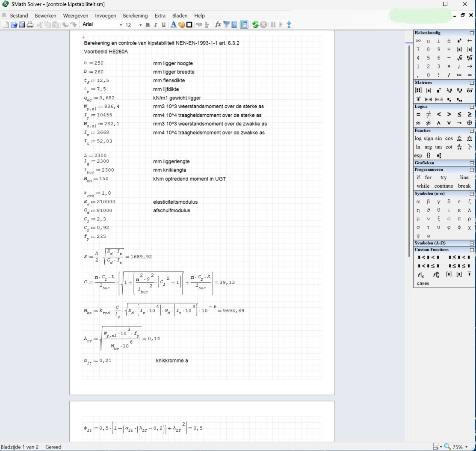
Task: Insert the Greek alpha symbol
Action: [x=418, y=202]
